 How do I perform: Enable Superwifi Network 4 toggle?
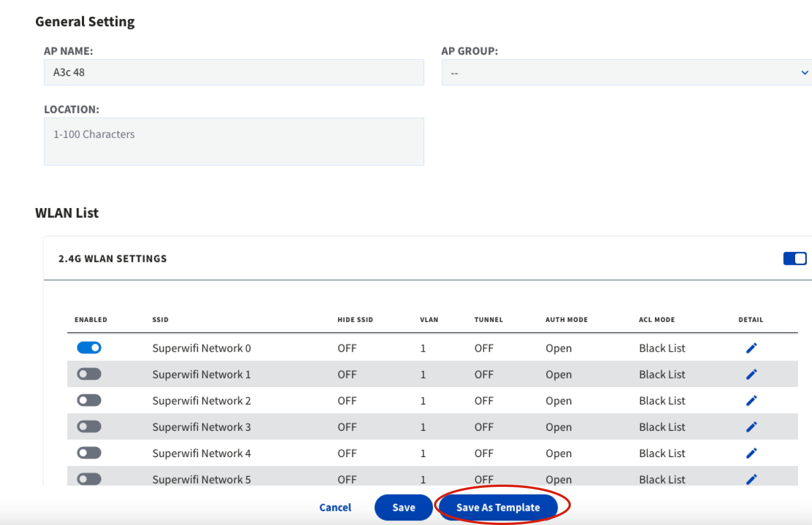[x=89, y=453]
